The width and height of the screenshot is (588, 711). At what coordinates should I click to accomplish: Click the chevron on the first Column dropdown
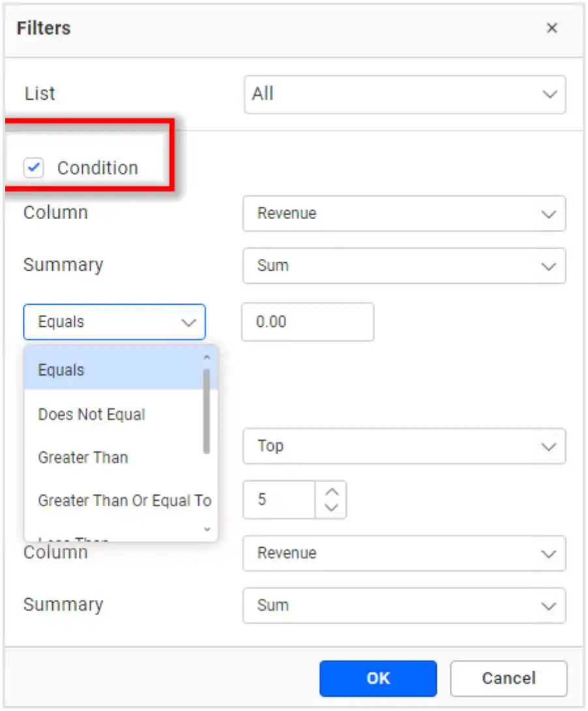pyautogui.click(x=550, y=214)
